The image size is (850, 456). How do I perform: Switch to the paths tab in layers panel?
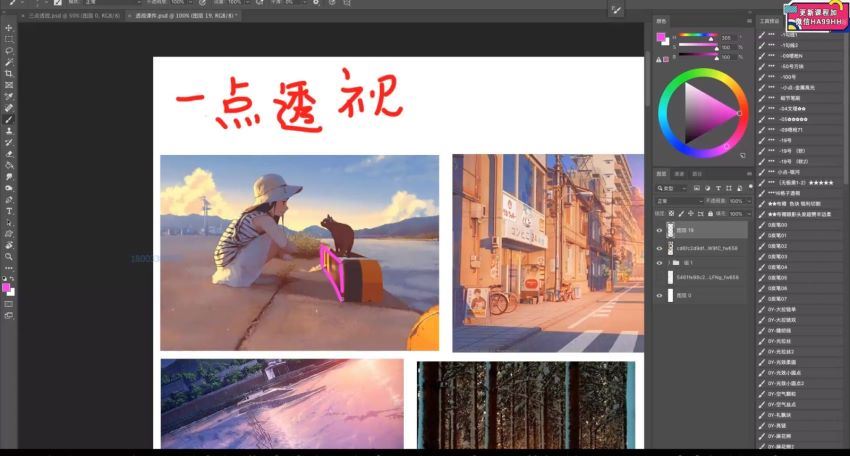(x=697, y=174)
